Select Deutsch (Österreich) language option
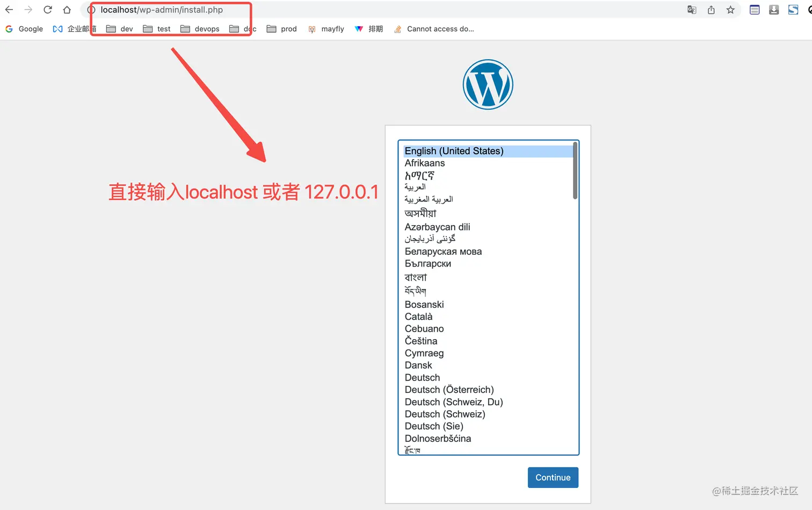Viewport: 812px width, 510px height. pos(488,390)
